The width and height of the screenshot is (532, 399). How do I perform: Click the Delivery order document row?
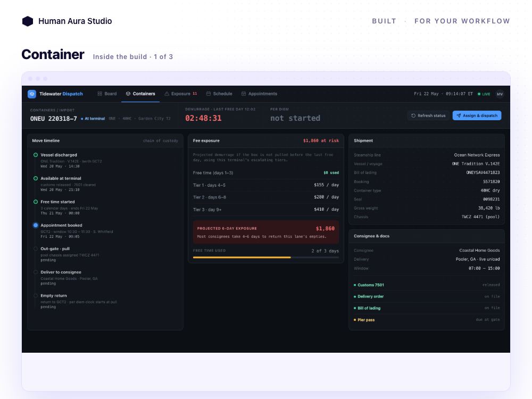(427, 296)
